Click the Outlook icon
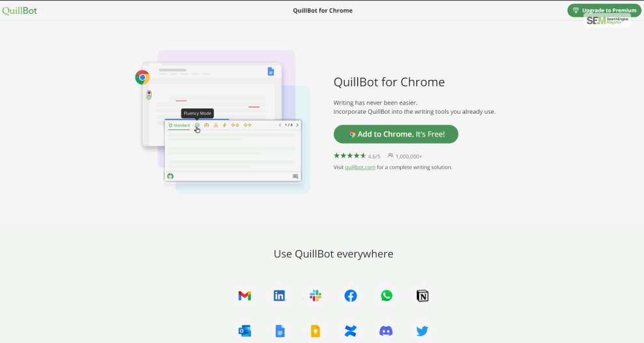The width and height of the screenshot is (644, 343). click(x=245, y=331)
